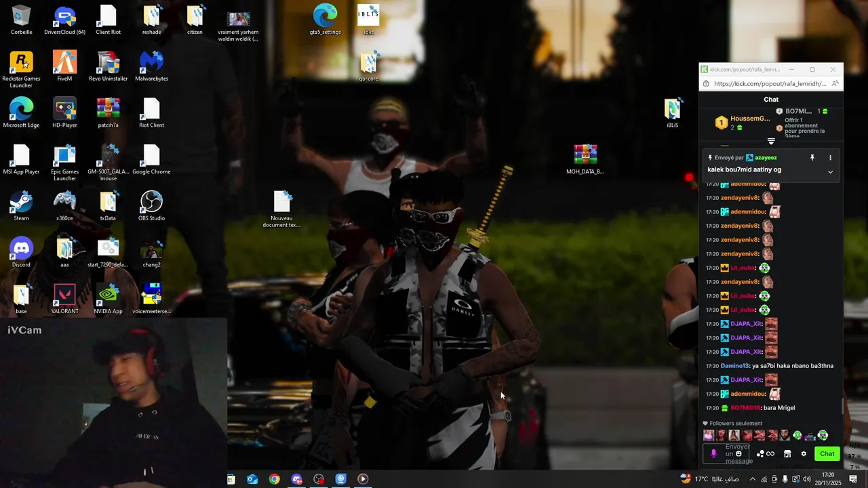Launch VALORANT desktop shortcut
The height and width of the screenshot is (488, 868).
[64, 300]
